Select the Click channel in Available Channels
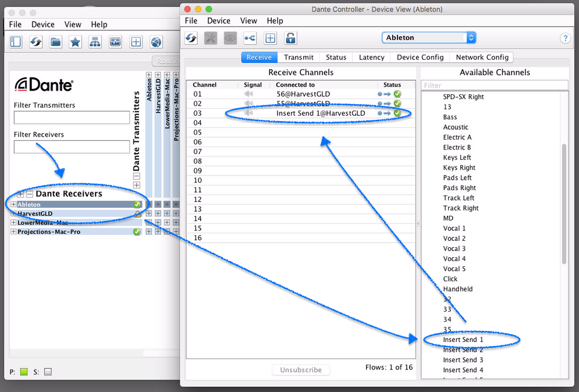 [x=450, y=279]
